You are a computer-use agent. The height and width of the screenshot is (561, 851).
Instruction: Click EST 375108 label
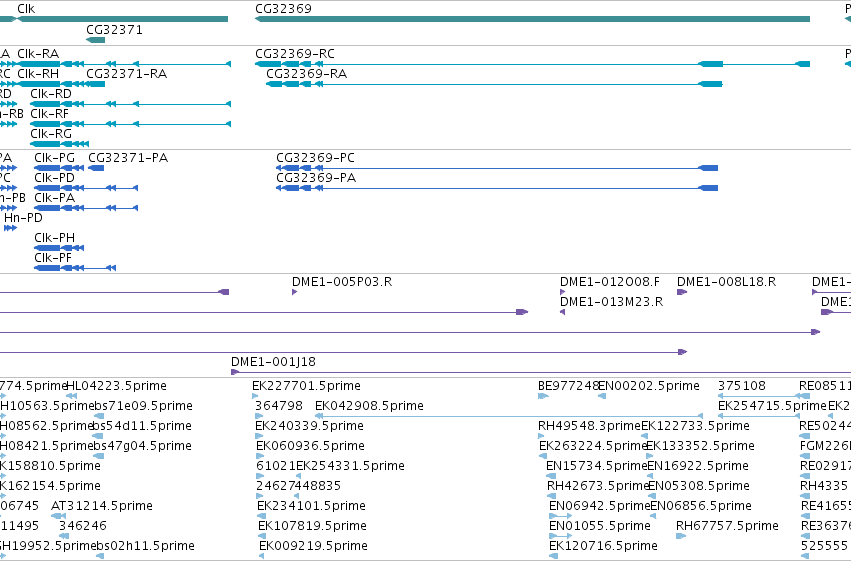742,386
